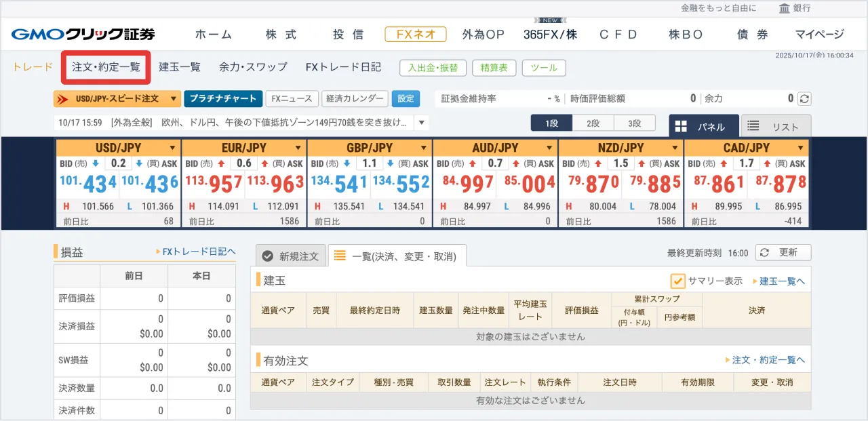Select the FXネオ menu item
The image size is (868, 421).
(415, 34)
